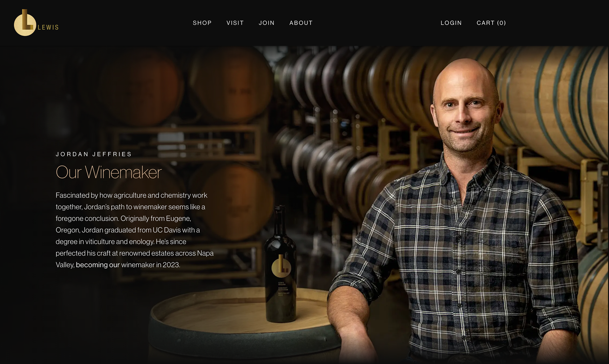This screenshot has width=609, height=364.
Task: Click the JORDAN JEFFRIES name label
Action: click(x=94, y=154)
